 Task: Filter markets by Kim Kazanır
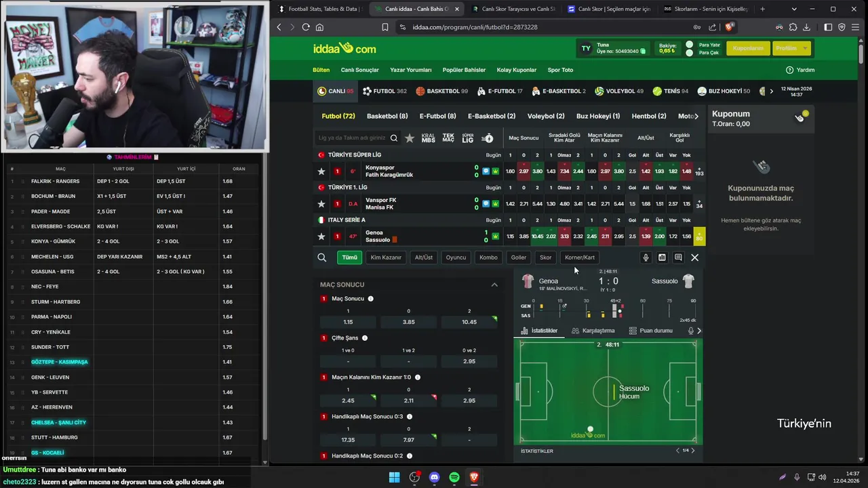[386, 258]
